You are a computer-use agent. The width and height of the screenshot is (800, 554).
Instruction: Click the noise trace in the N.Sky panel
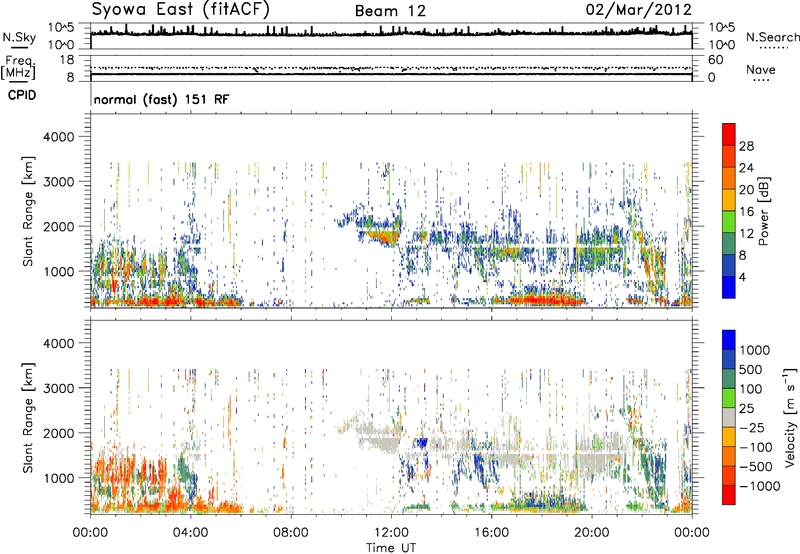[x=391, y=34]
